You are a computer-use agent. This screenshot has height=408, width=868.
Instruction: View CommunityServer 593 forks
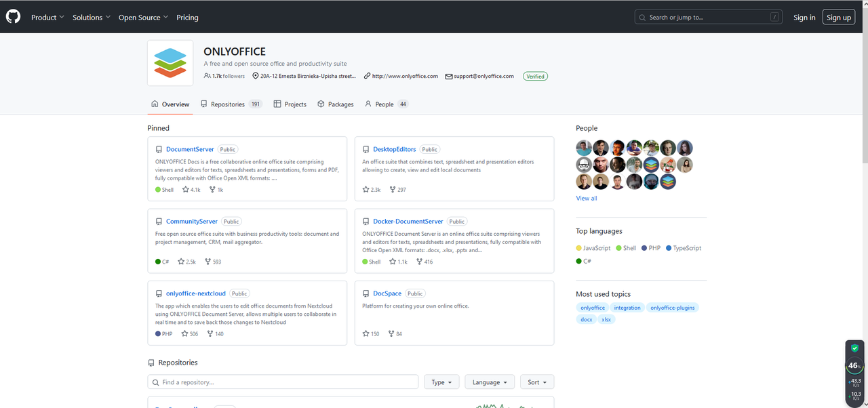pos(213,262)
